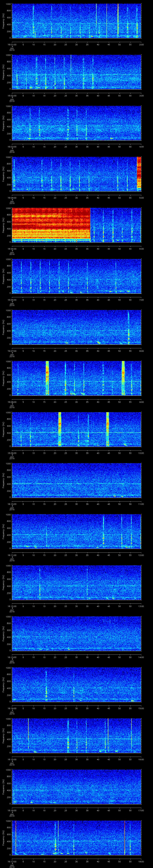
Task: Click the 10:00 end-of-axis label
Action: click(141, 453)
